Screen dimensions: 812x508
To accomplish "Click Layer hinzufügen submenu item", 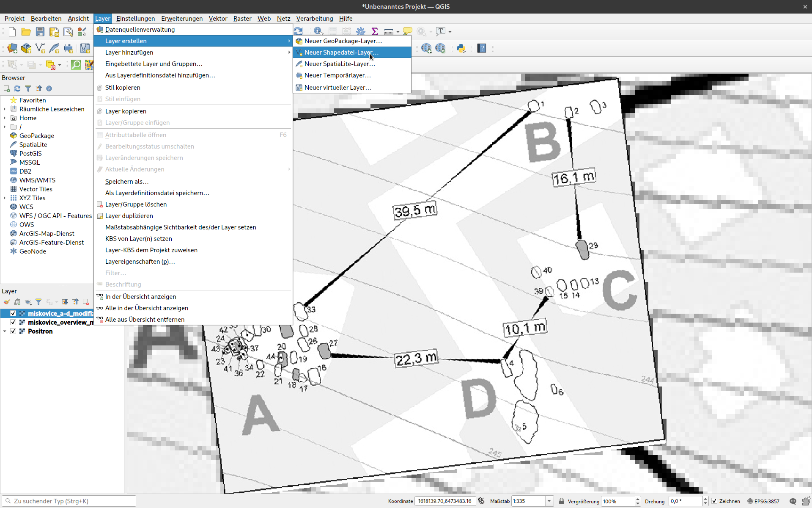I will (x=193, y=52).
